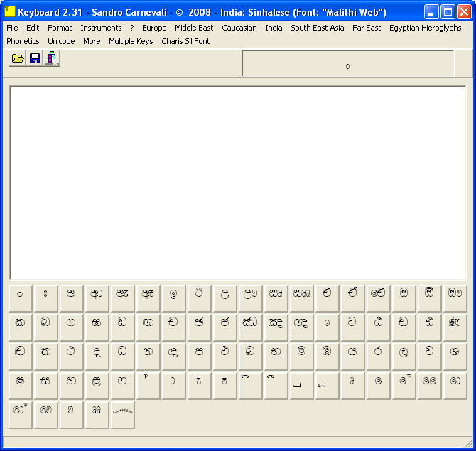
Task: Insert the Sinhala vowel ආ key
Action: pos(97,298)
